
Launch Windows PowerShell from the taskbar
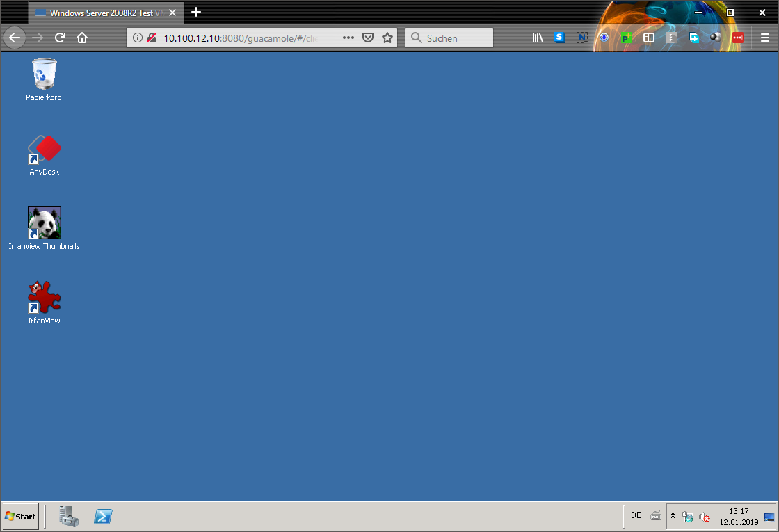pos(104,516)
